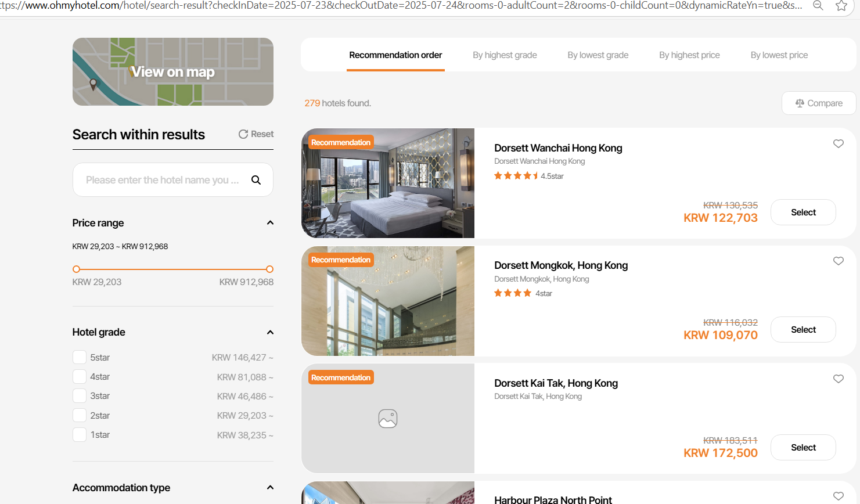The image size is (860, 504).
Task: Bookmark this page with the star icon
Action: (841, 6)
